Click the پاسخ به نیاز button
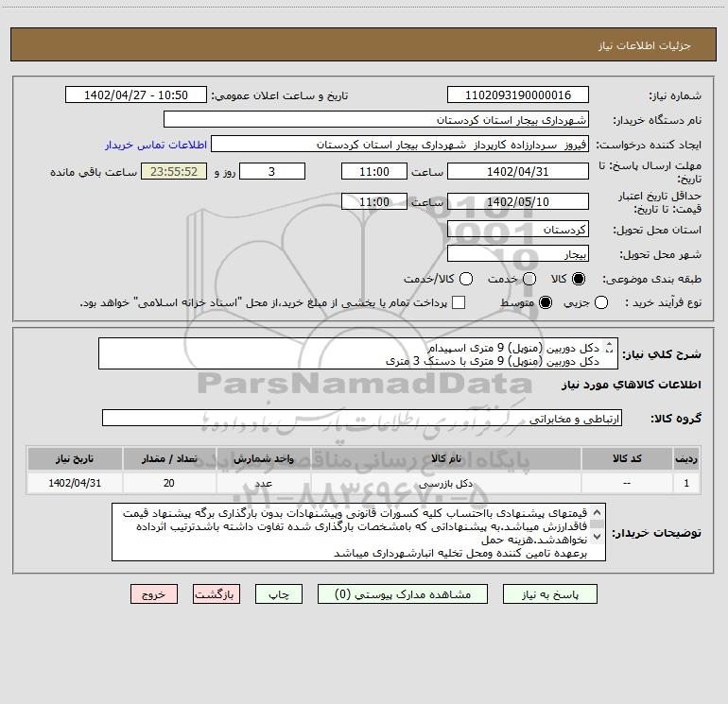 point(550,594)
